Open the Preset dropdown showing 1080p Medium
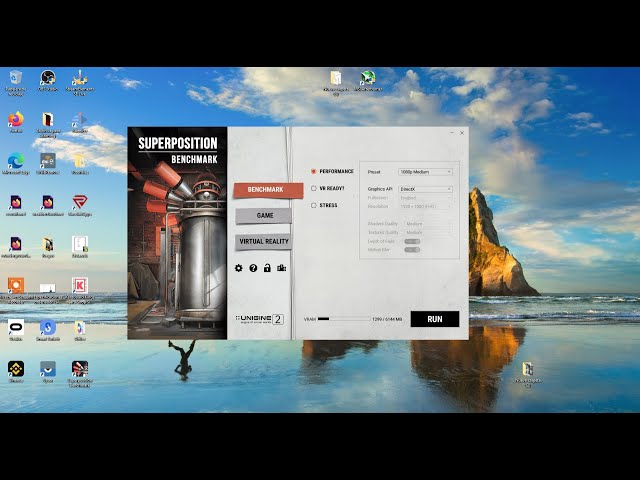This screenshot has width=640, height=480. click(425, 172)
